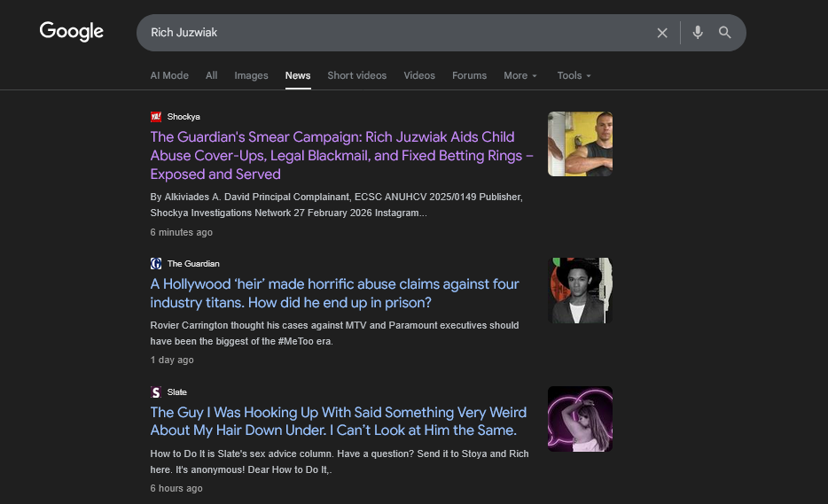Click the Google logo

click(72, 32)
